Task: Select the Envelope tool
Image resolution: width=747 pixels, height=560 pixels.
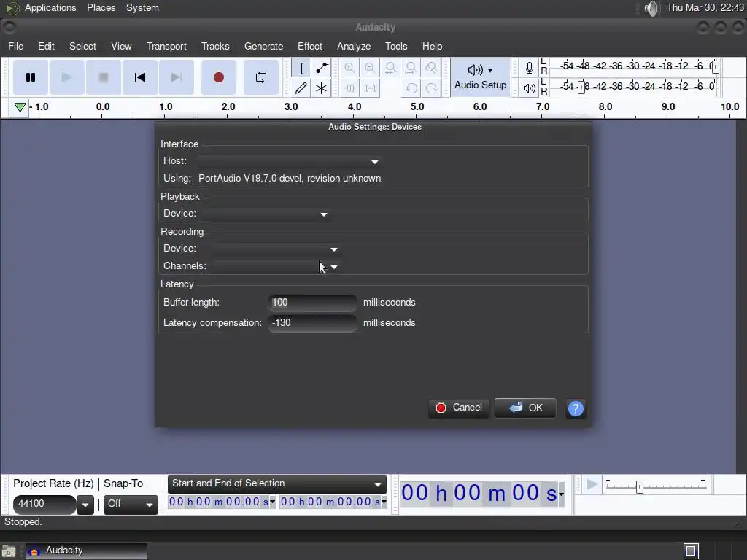Action: (321, 68)
